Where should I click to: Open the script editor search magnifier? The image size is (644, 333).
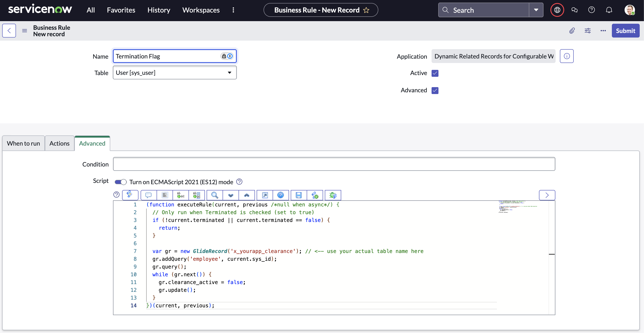(215, 195)
